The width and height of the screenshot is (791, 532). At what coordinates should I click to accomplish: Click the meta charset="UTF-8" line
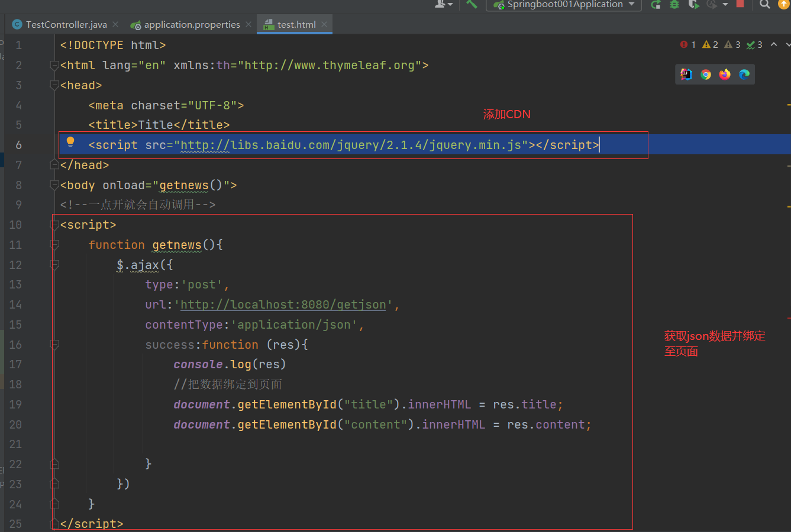click(166, 105)
